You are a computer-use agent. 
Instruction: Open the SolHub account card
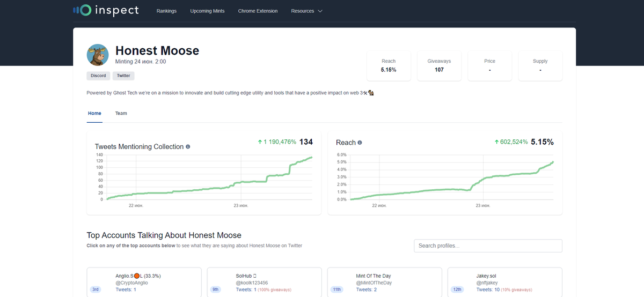click(264, 282)
